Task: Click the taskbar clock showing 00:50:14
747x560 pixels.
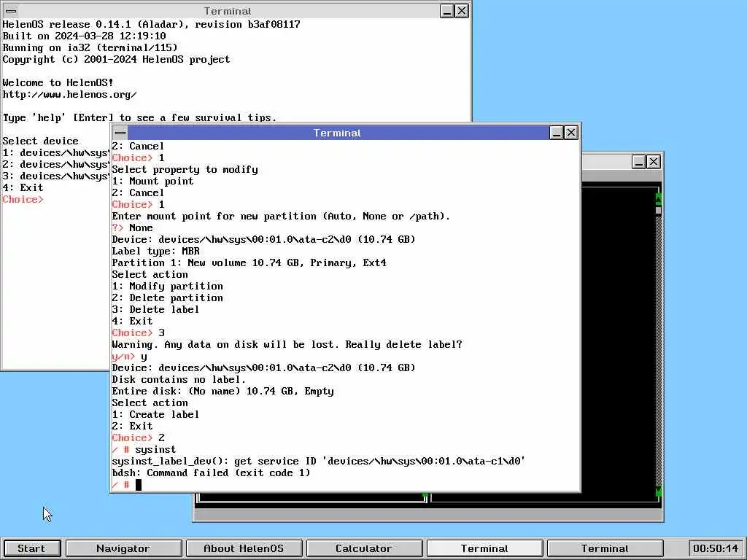Action: pyautogui.click(x=716, y=548)
